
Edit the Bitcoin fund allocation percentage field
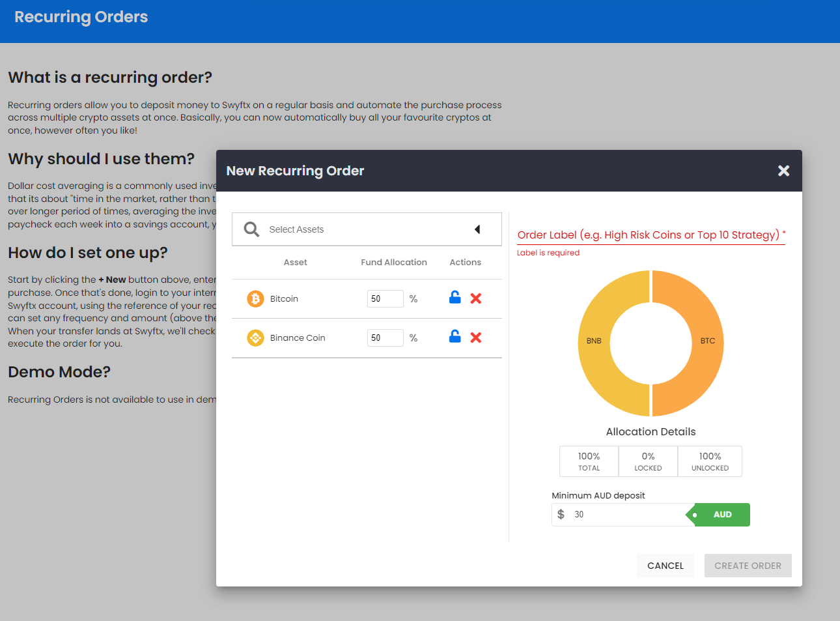(x=385, y=298)
